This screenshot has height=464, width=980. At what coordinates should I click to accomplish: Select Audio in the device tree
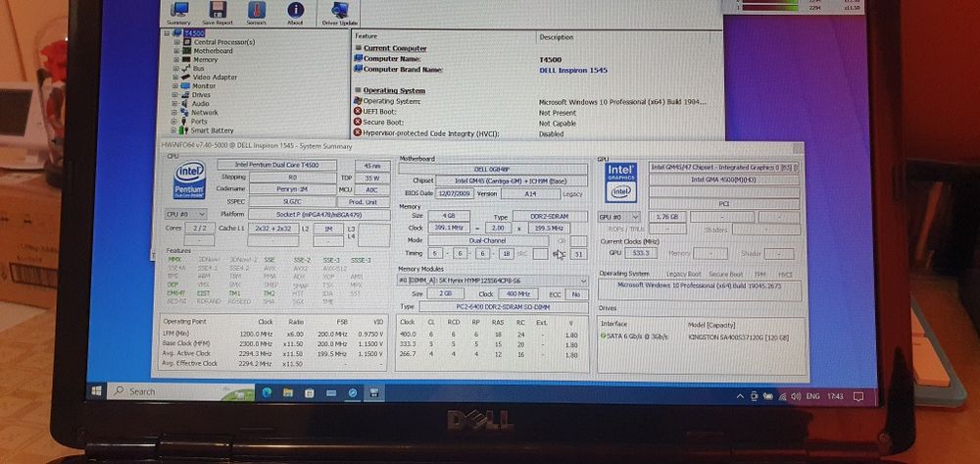(x=201, y=104)
